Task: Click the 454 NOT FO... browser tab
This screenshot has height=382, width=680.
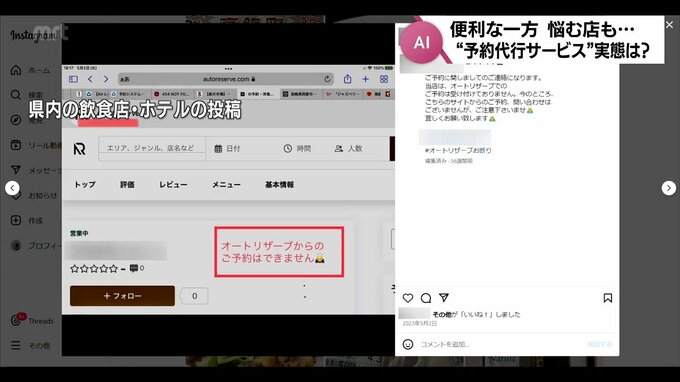Action: tap(172, 94)
